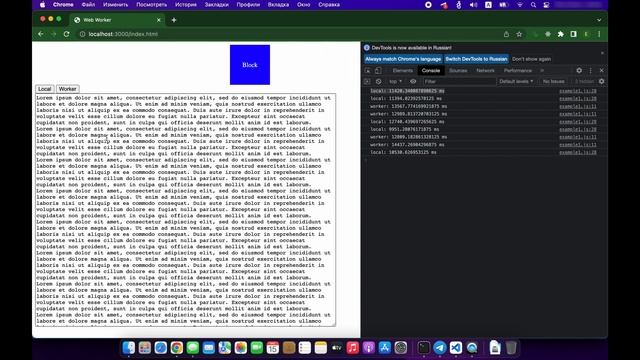Clear the console log
The width and height of the screenshot is (640, 360).
coord(378,82)
